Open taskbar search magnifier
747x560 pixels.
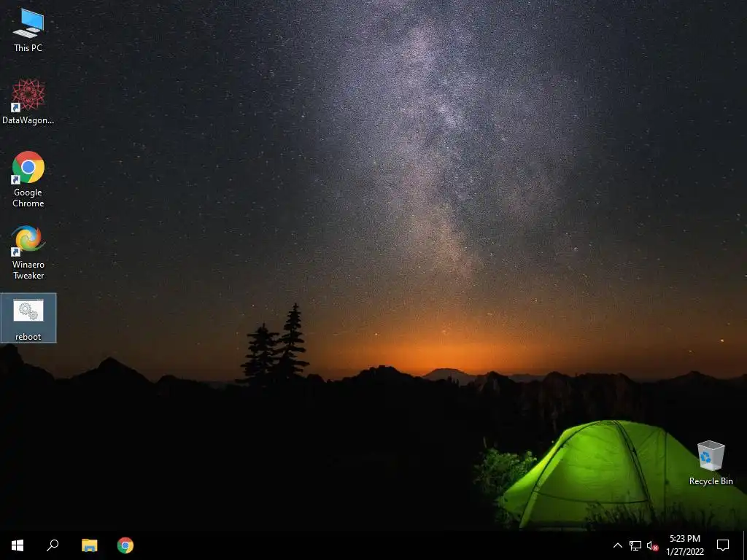[x=53, y=545]
